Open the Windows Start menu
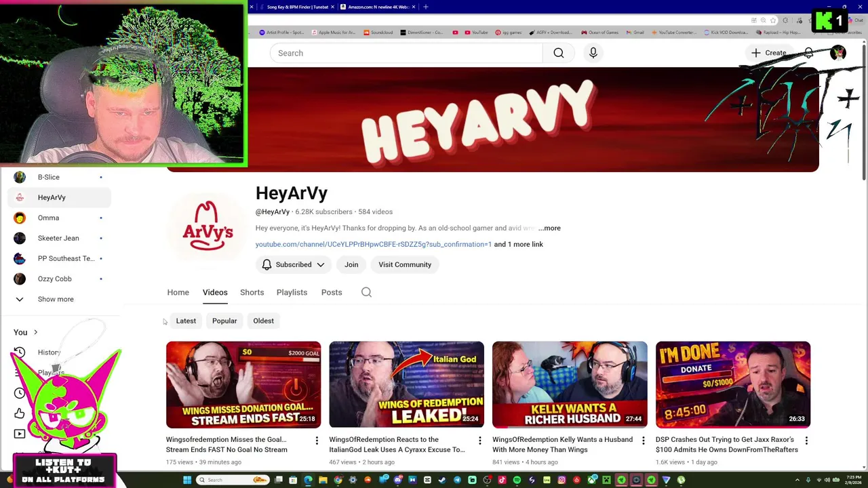Image resolution: width=868 pixels, height=488 pixels. coord(187,480)
